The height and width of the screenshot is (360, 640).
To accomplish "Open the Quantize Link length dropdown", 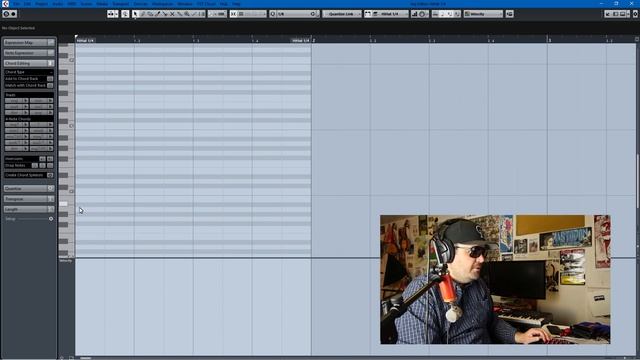I will (x=342, y=14).
